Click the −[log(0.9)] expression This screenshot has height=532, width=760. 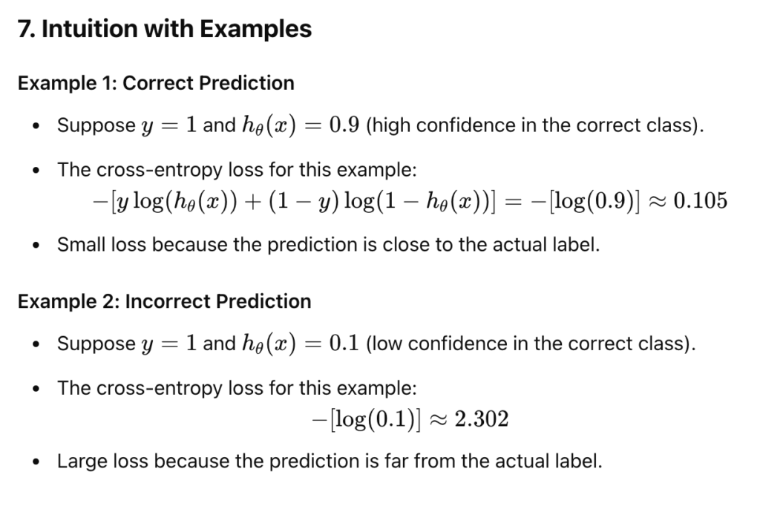point(586,200)
